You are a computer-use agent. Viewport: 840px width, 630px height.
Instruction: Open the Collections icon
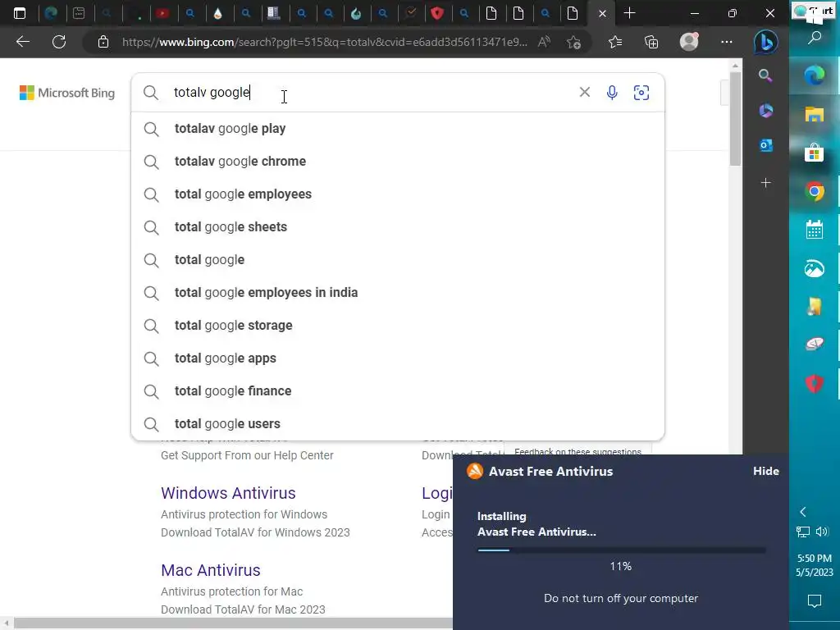click(x=651, y=42)
